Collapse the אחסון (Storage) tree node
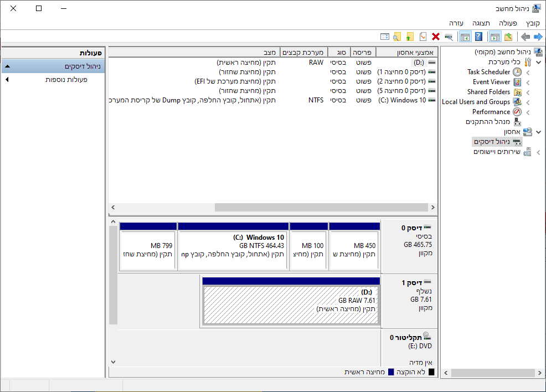546x392 pixels. coord(538,132)
